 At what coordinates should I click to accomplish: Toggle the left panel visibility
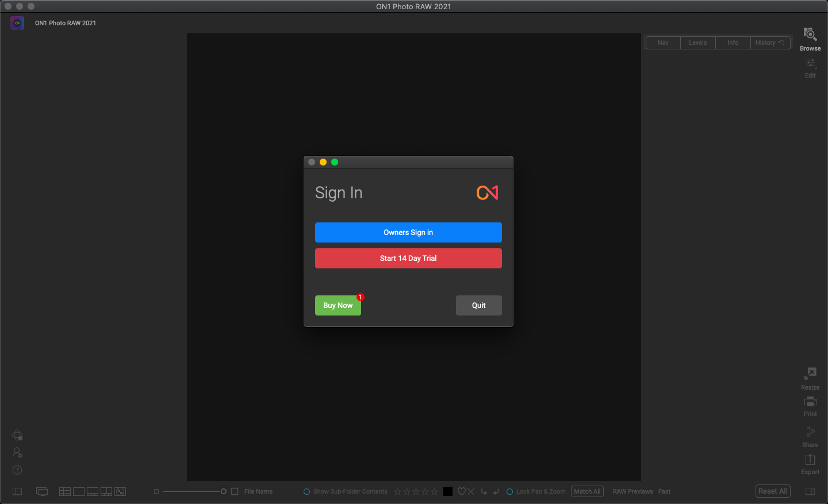tap(17, 491)
